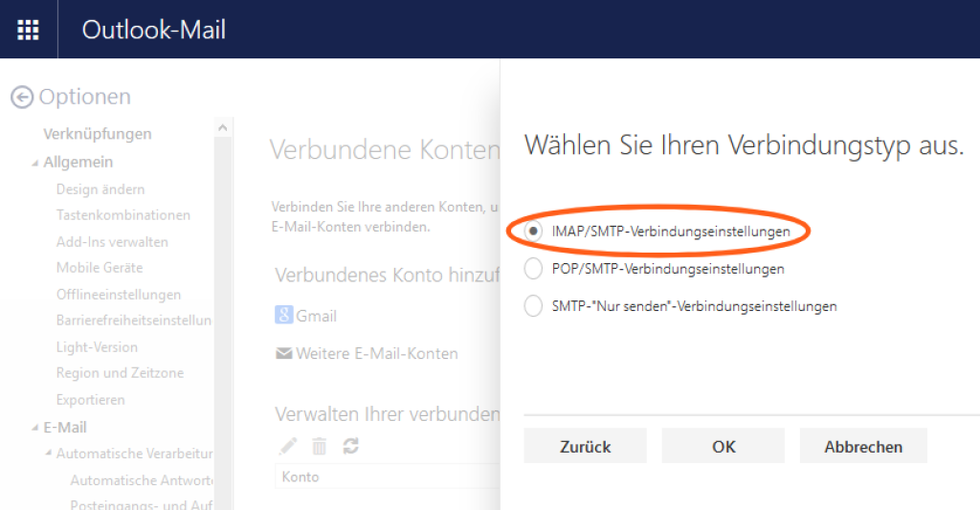The width and height of the screenshot is (980, 510).
Task: Select SMTP-"Nur senden" radio button
Action: coord(533,306)
